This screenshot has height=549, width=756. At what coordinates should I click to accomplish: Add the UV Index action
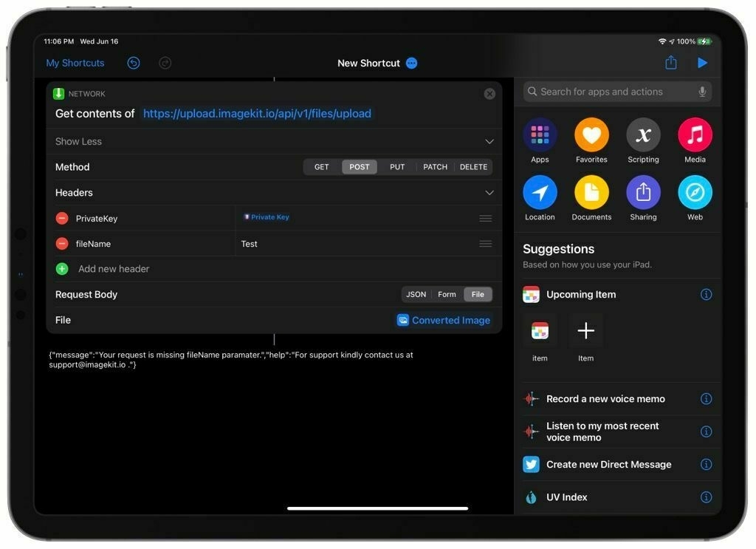[x=566, y=497]
